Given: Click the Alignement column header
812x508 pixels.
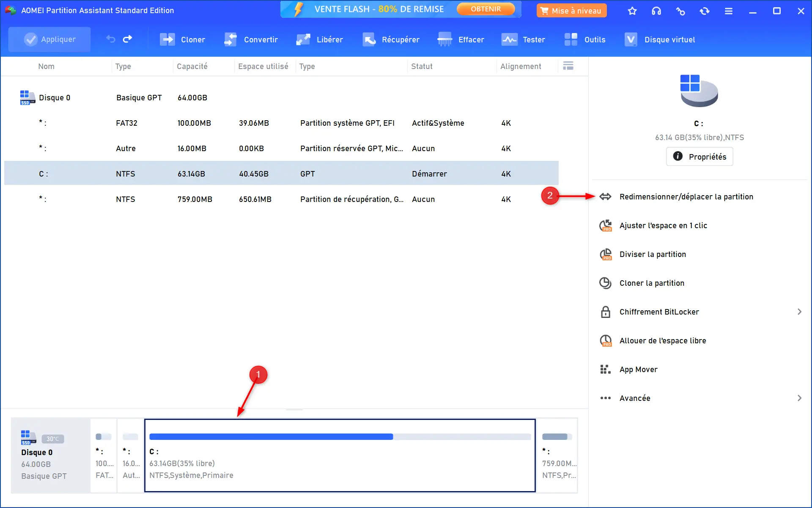Looking at the screenshot, I should point(521,66).
